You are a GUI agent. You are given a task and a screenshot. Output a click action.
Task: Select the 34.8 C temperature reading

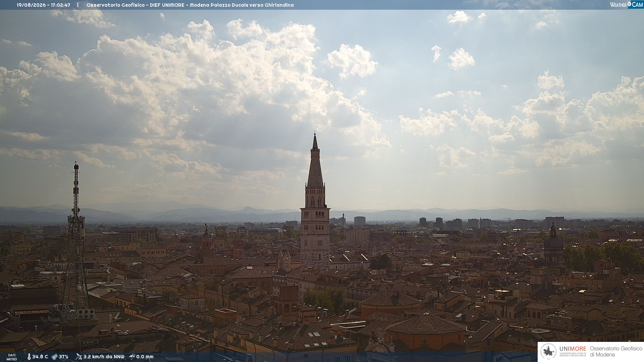(40, 357)
